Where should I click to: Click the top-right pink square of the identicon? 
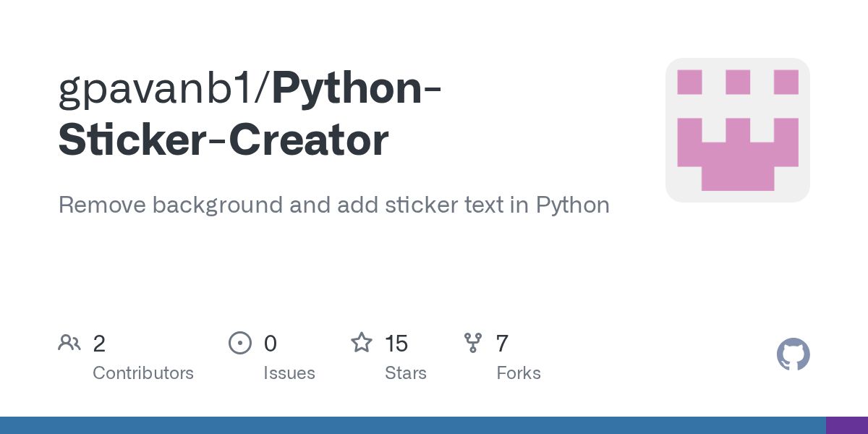tap(786, 82)
